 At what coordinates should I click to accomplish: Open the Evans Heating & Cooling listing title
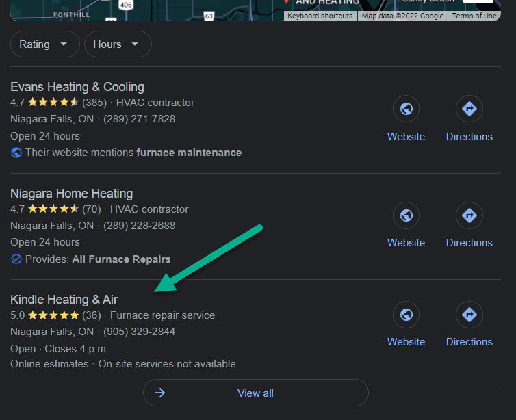tap(77, 87)
